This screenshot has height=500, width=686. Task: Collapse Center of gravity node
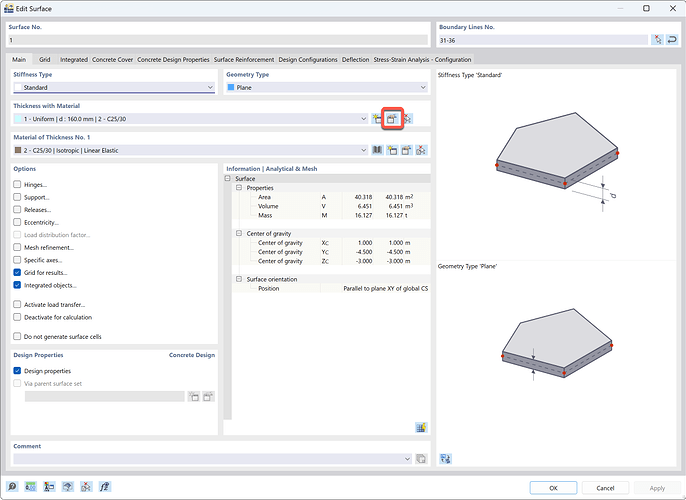click(239, 234)
